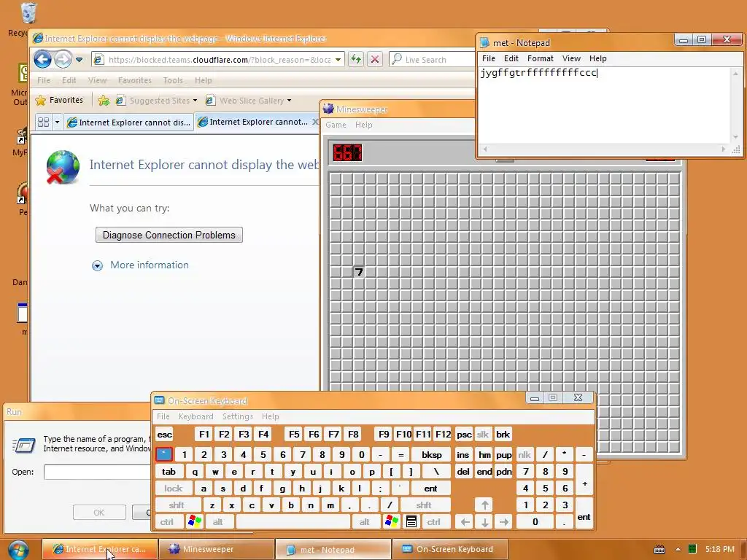Expand the More information section
Viewport: 747px width, 560px height.
click(x=140, y=265)
